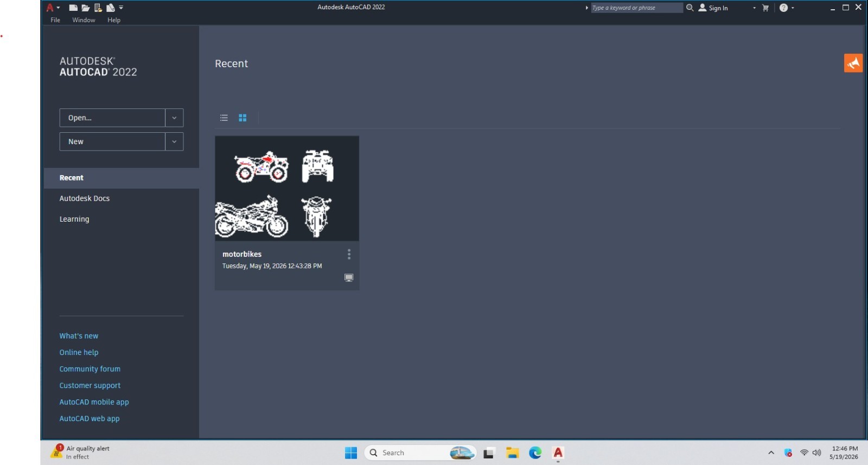Open Online help link
868x465 pixels.
click(79, 352)
